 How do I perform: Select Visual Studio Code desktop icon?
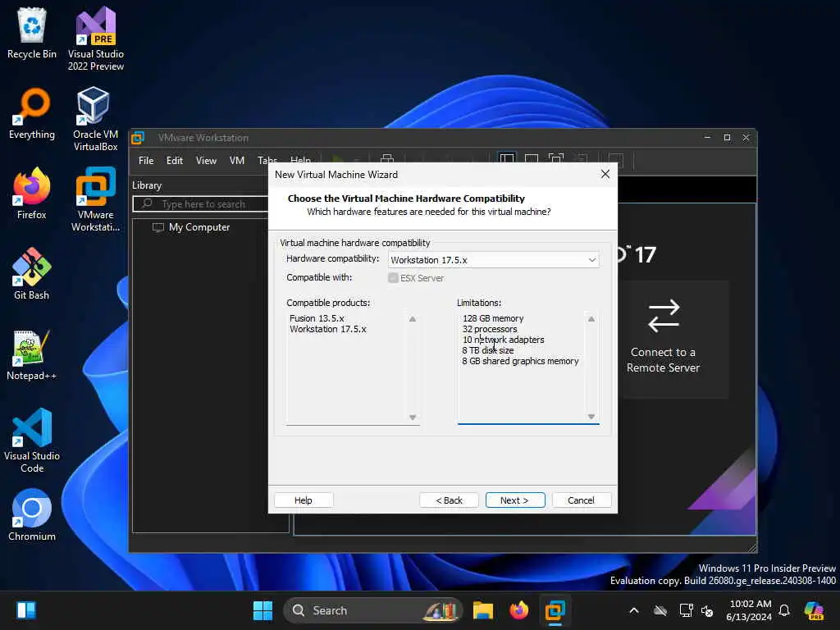(x=32, y=441)
